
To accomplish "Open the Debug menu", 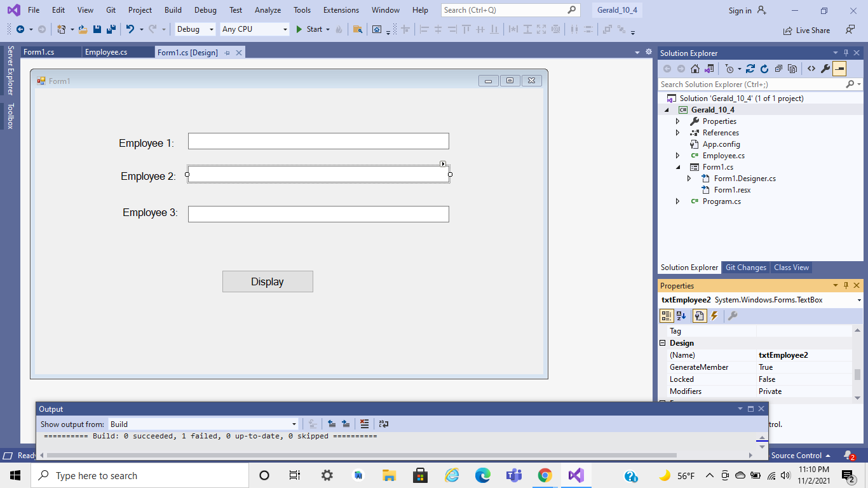I will click(x=205, y=10).
